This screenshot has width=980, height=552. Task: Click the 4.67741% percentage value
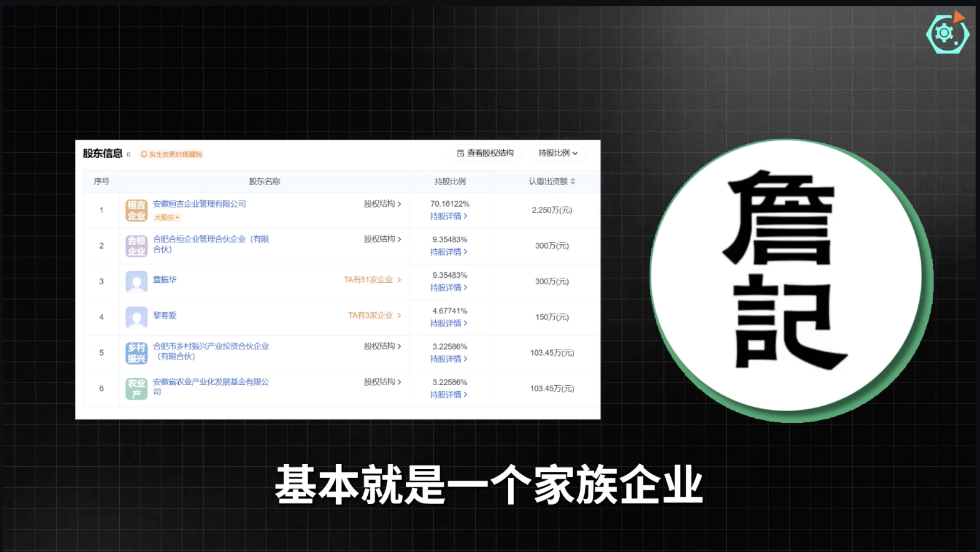(x=449, y=311)
